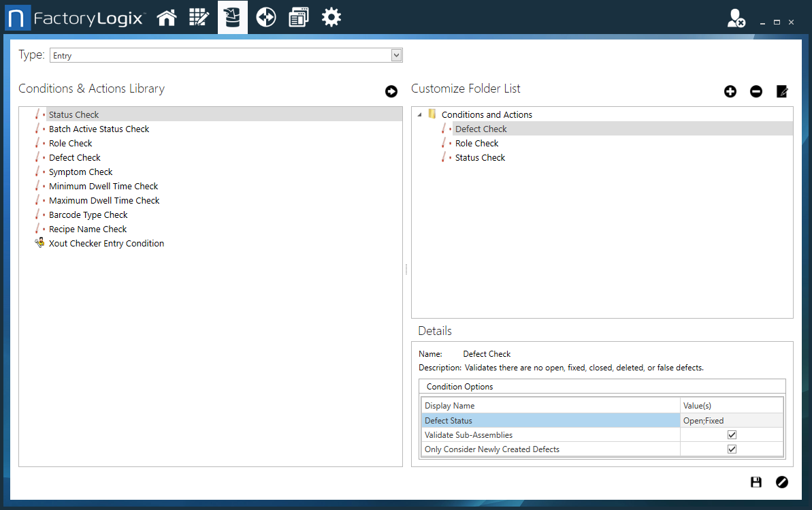Click the grid-with-pencil toolbar icon

199,18
